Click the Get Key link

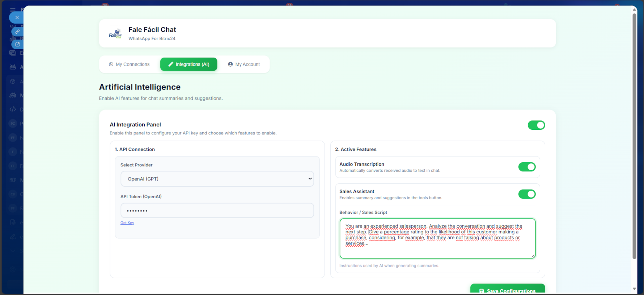(127, 223)
